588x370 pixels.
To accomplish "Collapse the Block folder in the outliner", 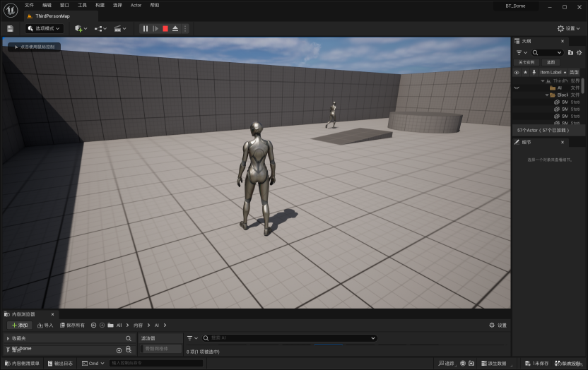I will [x=547, y=95].
